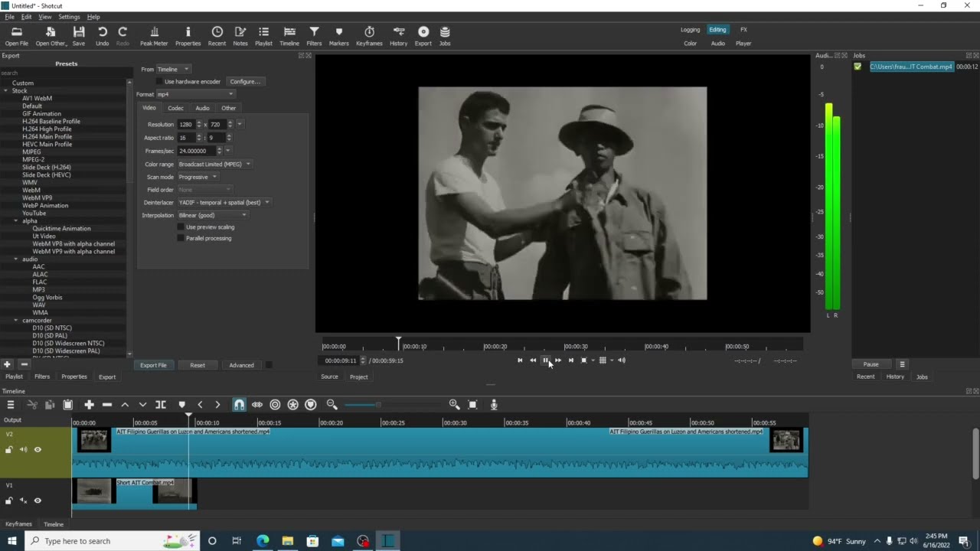Image resolution: width=980 pixels, height=551 pixels.
Task: Create a marker on the timeline
Action: 181,404
